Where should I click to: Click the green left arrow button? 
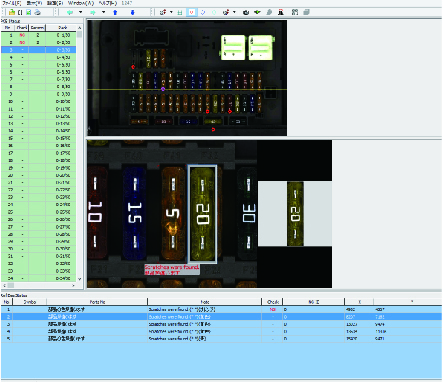(70, 12)
